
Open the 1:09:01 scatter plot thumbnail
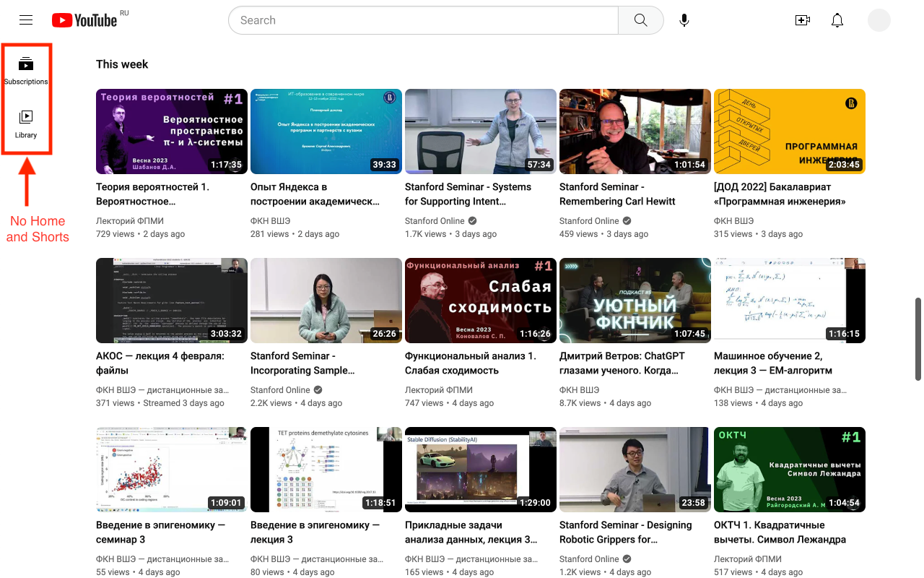click(x=172, y=470)
